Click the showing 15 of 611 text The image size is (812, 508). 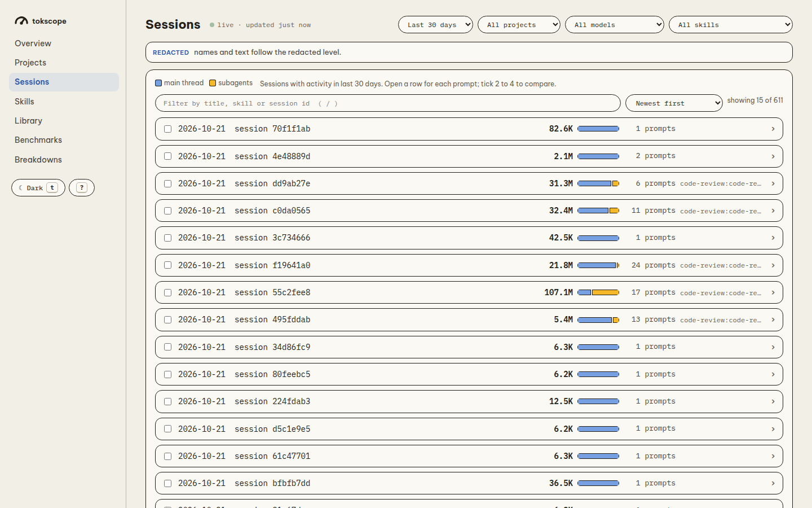[x=755, y=100]
